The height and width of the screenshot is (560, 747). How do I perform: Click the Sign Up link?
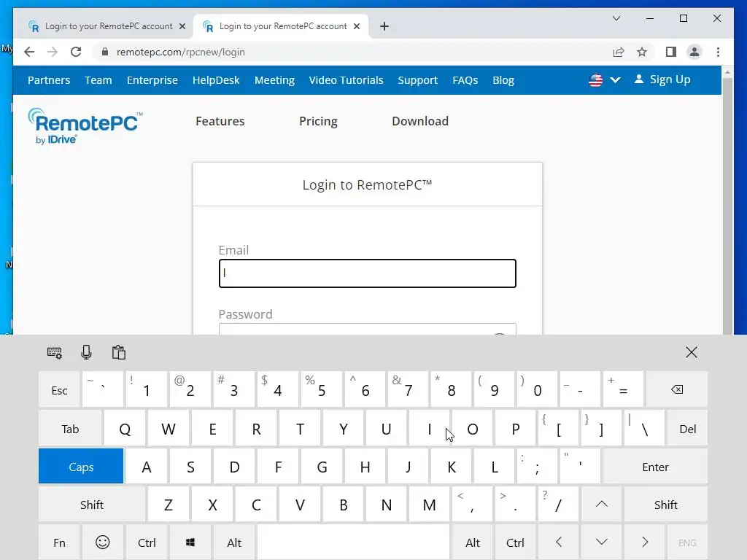[x=662, y=79]
